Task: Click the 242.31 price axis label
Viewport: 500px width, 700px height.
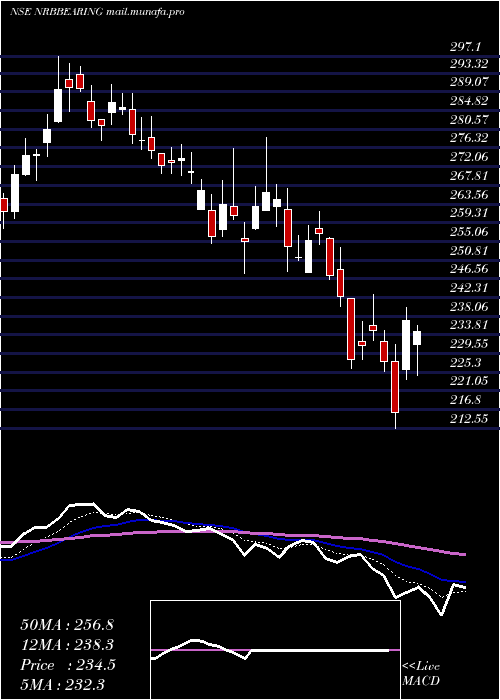Action: click(468, 288)
